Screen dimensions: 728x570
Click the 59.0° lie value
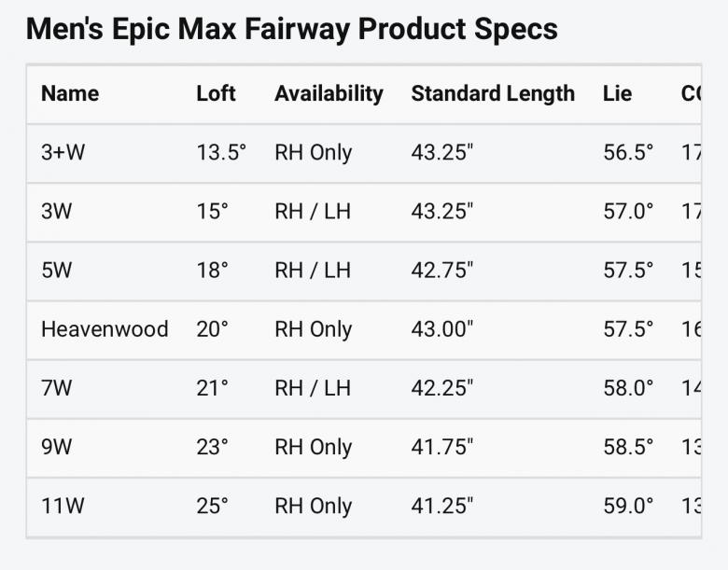[628, 507]
